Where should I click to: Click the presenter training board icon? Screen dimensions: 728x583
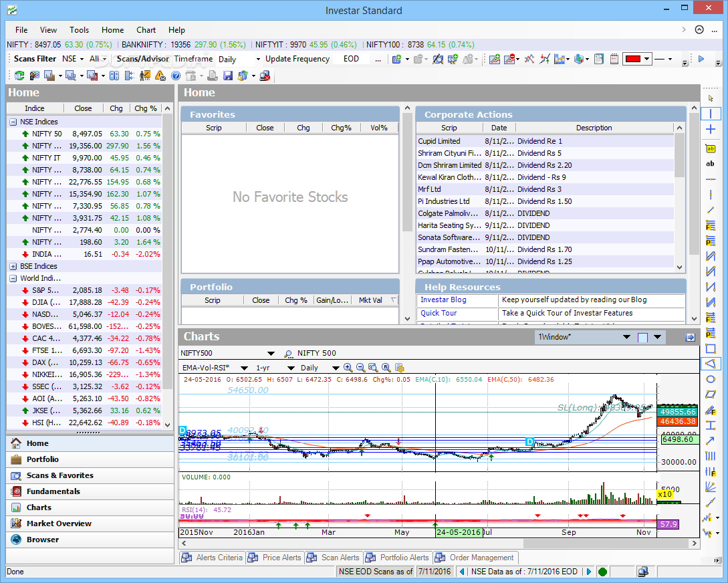click(145, 75)
